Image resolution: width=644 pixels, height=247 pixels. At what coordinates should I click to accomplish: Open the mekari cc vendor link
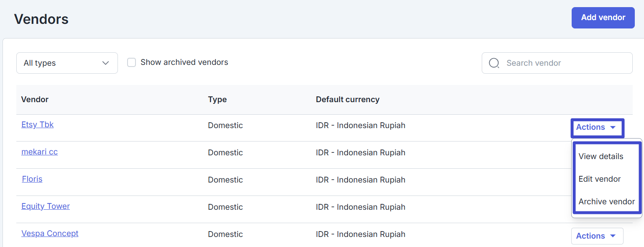(x=39, y=152)
